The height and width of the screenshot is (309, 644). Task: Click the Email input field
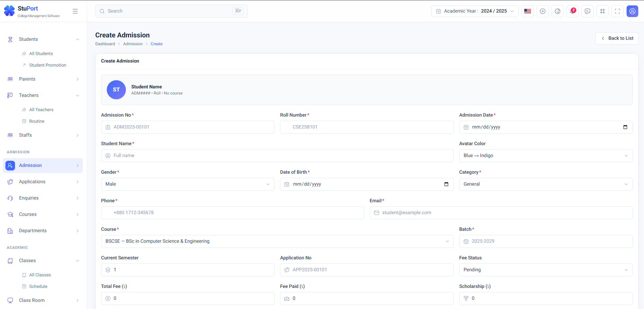[x=501, y=213]
